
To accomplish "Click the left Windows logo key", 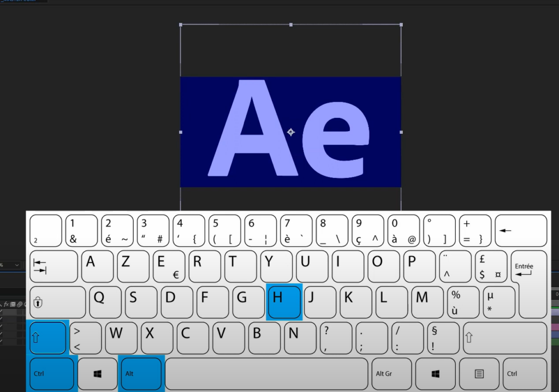I will click(x=97, y=373).
